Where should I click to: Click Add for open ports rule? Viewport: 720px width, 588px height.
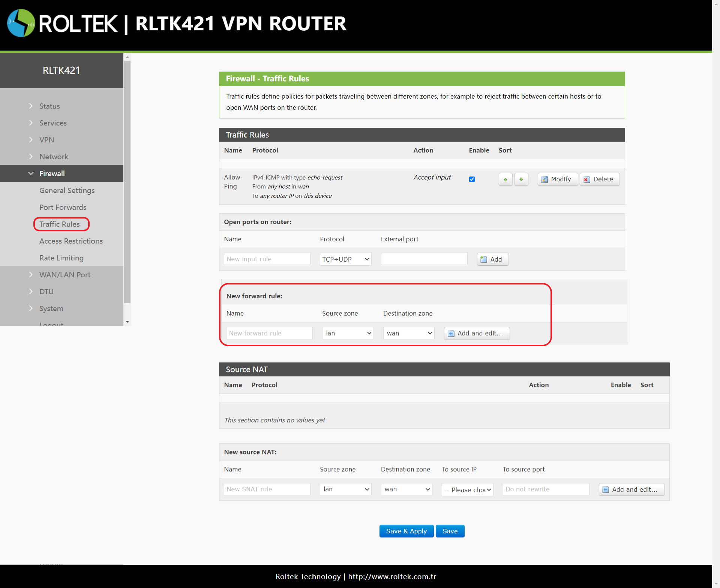492,259
